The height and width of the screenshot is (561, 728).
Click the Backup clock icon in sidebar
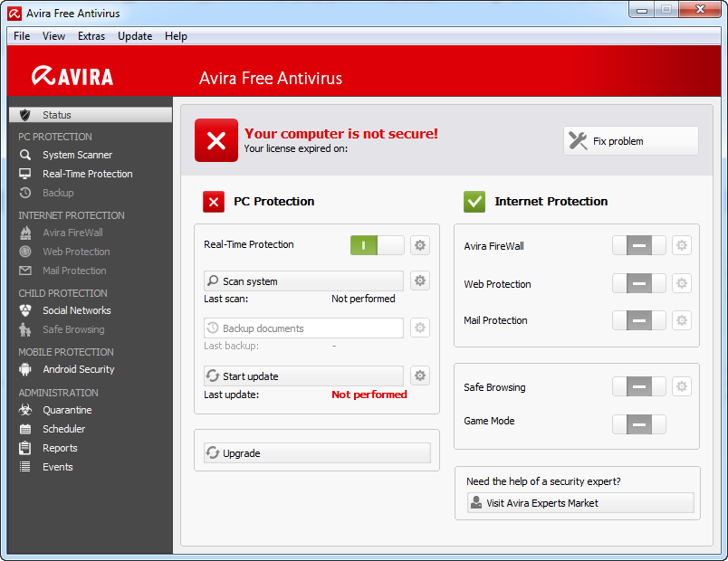pos(25,193)
